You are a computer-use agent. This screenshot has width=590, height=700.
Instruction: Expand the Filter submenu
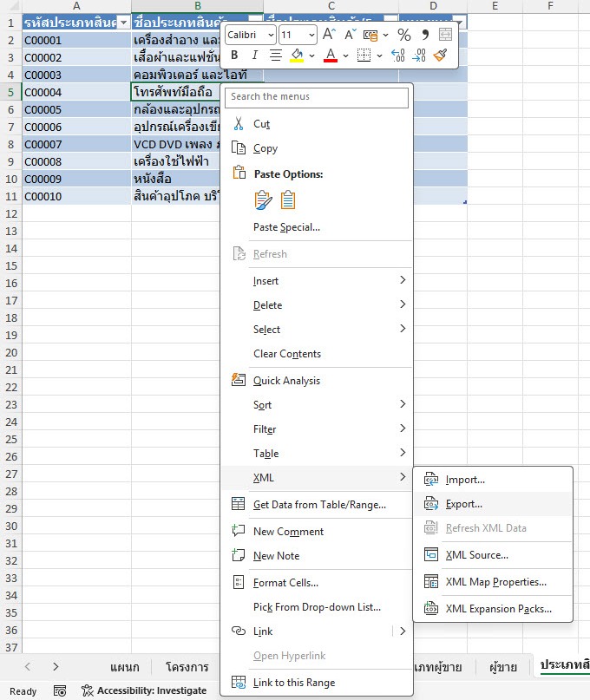click(x=317, y=429)
